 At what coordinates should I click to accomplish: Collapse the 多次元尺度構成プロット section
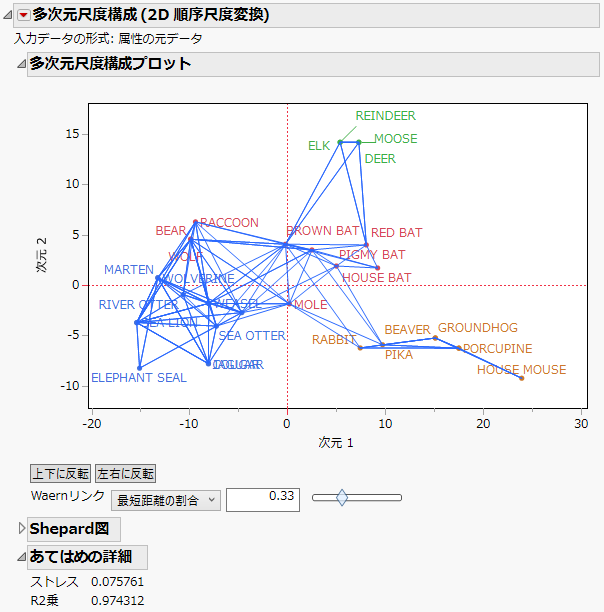[x=22, y=64]
